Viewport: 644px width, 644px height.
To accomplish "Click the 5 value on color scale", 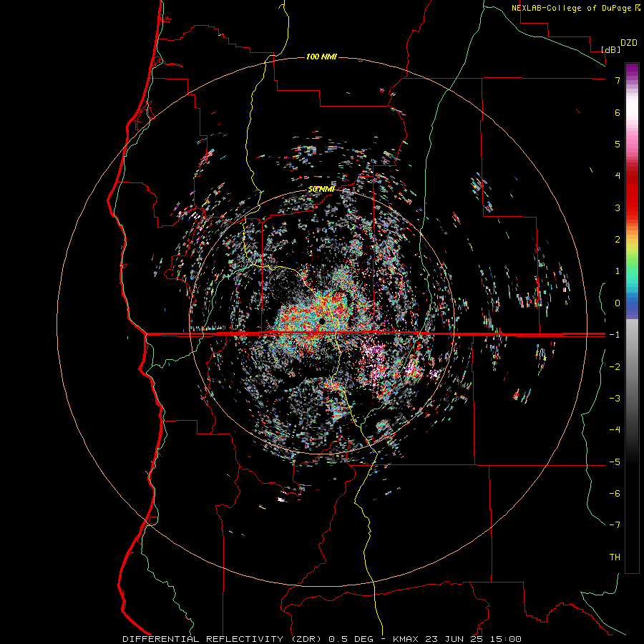I will click(x=618, y=144).
